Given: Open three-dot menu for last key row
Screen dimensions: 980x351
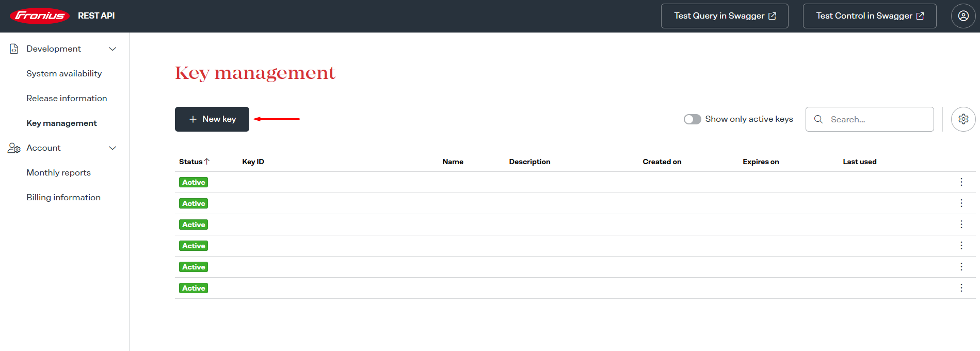Looking at the screenshot, I should (961, 288).
